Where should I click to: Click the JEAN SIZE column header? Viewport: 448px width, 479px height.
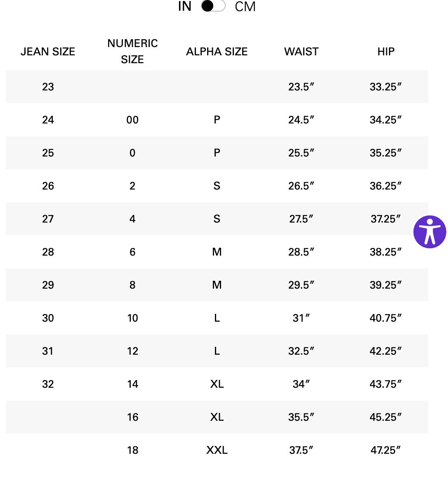point(48,52)
